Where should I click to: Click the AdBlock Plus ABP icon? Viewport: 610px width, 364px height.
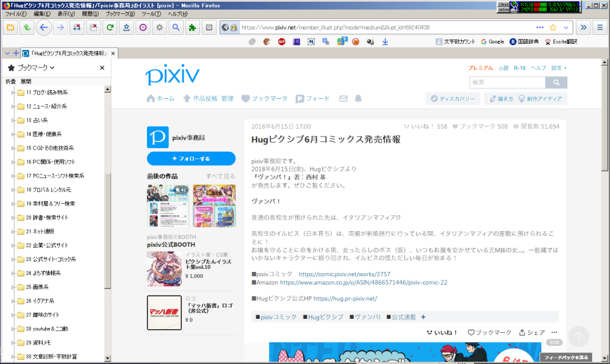(282, 41)
